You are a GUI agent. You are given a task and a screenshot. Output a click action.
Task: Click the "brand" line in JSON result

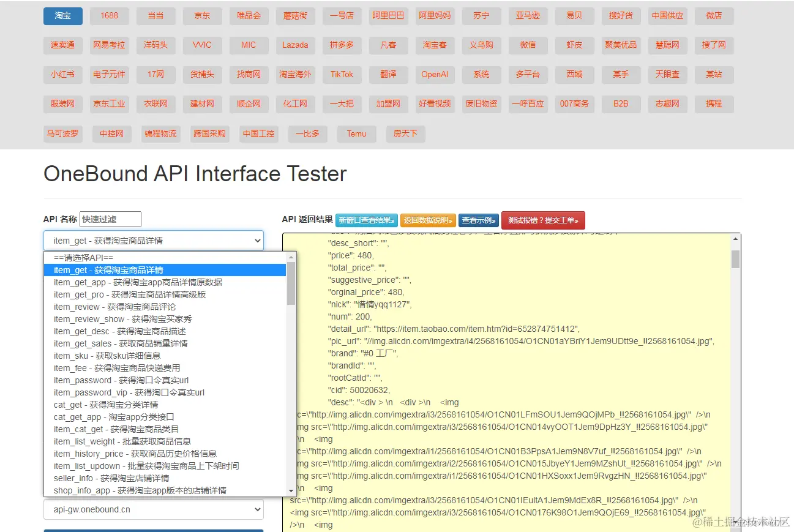362,353
